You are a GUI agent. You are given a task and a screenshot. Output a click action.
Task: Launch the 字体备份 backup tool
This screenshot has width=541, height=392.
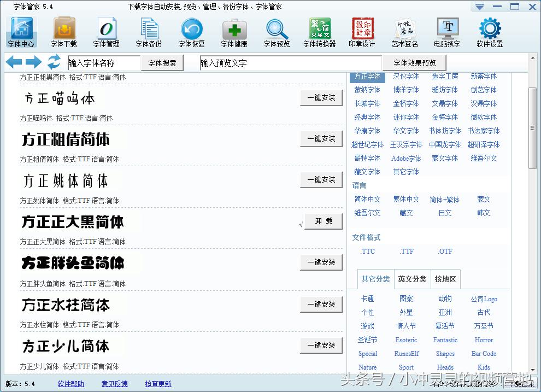pyautogui.click(x=149, y=32)
